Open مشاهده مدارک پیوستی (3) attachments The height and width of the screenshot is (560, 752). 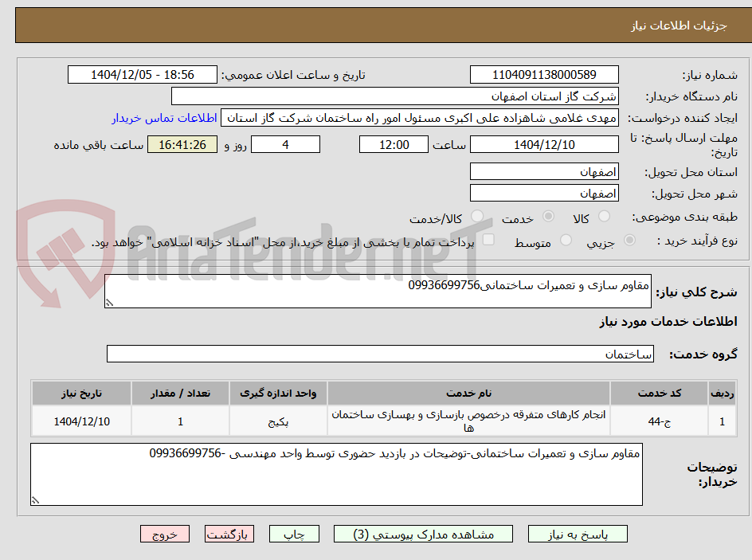(x=423, y=534)
